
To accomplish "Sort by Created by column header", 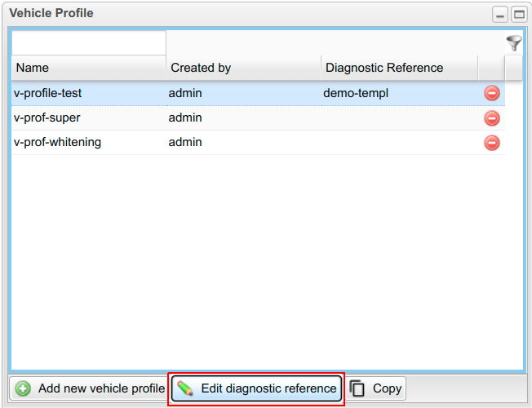I will (243, 68).
